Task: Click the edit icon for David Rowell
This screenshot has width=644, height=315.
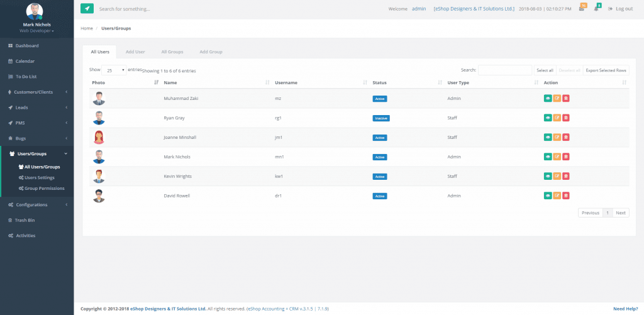Action: click(x=557, y=196)
